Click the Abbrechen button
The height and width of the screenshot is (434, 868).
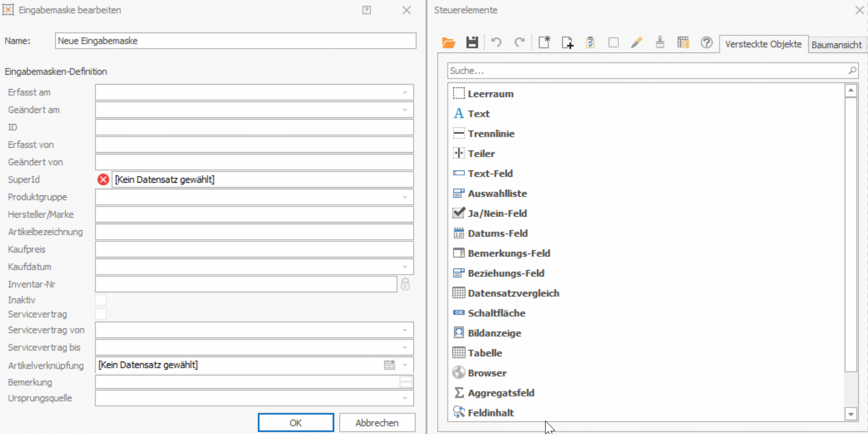tap(377, 423)
